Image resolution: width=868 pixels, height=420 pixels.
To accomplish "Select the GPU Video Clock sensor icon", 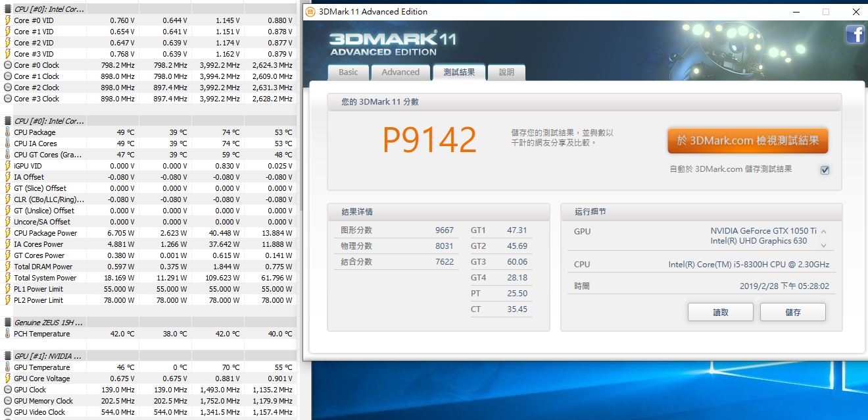I will point(7,412).
